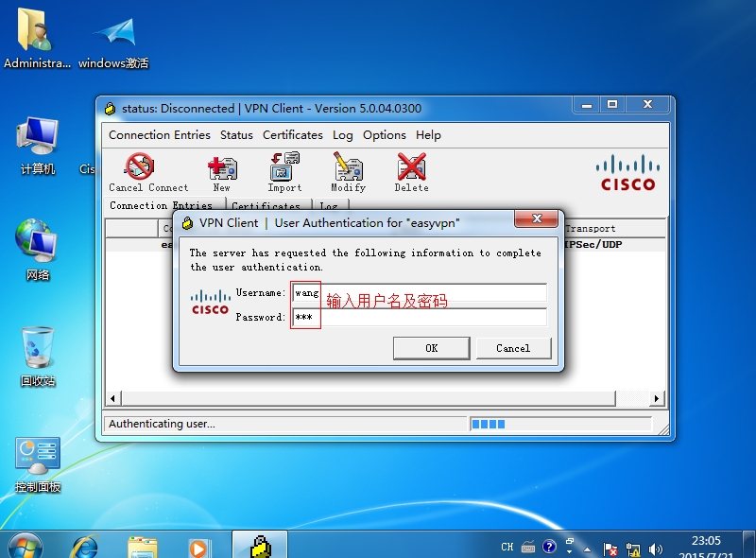Click the lock icon in VPN Client title bar

[110, 109]
